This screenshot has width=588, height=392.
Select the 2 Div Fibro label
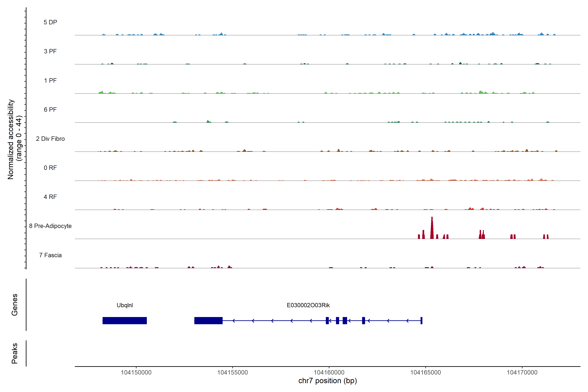pos(50,139)
